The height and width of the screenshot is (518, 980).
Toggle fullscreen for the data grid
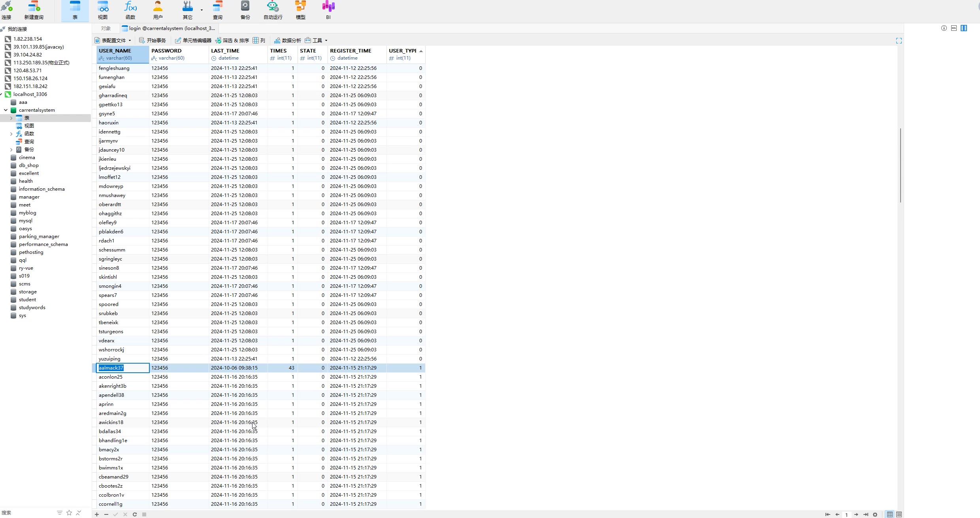click(x=899, y=41)
